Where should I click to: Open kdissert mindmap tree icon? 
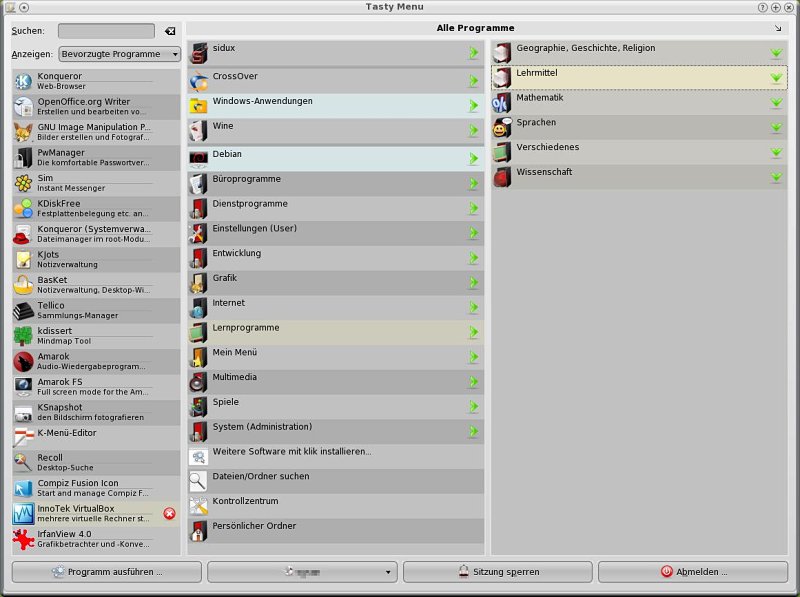23,336
